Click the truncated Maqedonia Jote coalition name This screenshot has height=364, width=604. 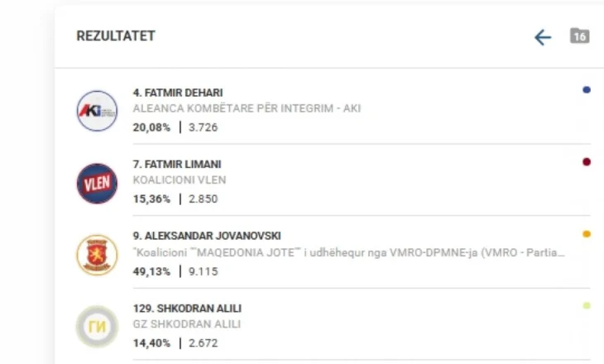click(348, 252)
